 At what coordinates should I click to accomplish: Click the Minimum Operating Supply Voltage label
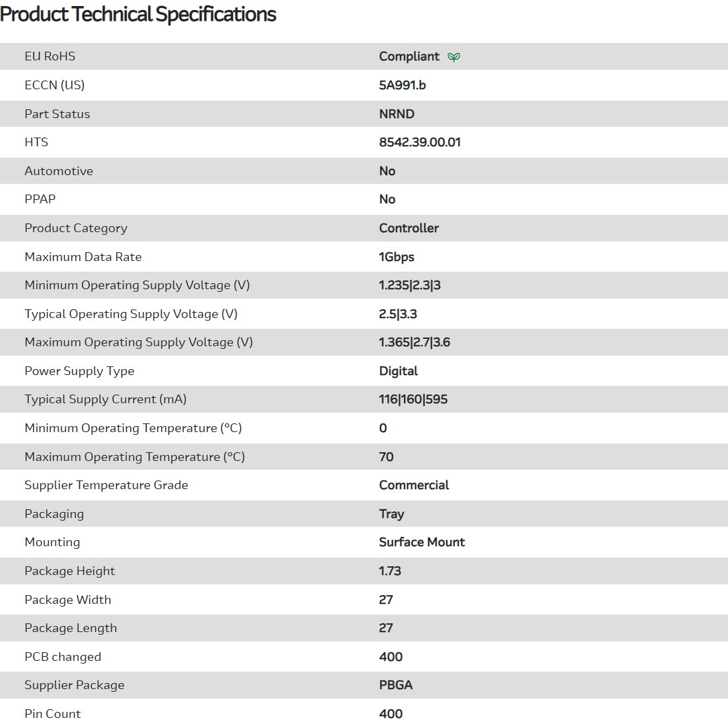137,285
